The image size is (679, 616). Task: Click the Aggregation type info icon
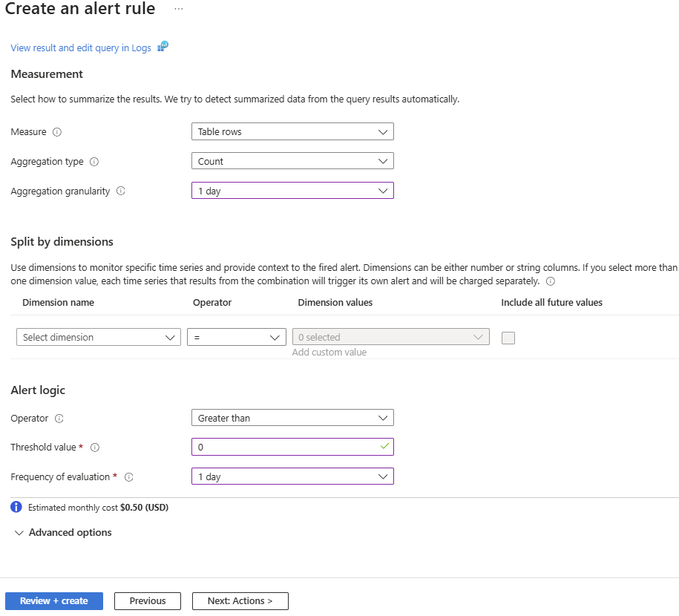coord(94,162)
